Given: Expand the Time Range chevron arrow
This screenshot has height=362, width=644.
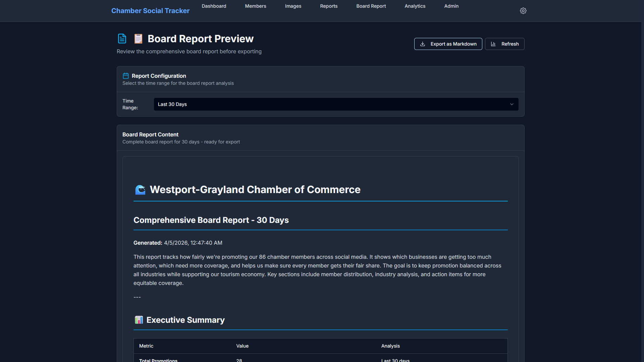Looking at the screenshot, I should 512,104.
